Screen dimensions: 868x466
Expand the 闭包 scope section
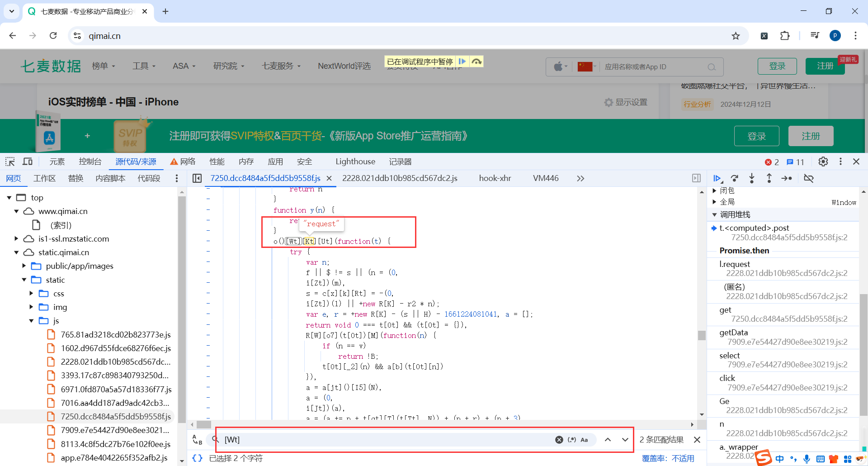[x=714, y=190]
